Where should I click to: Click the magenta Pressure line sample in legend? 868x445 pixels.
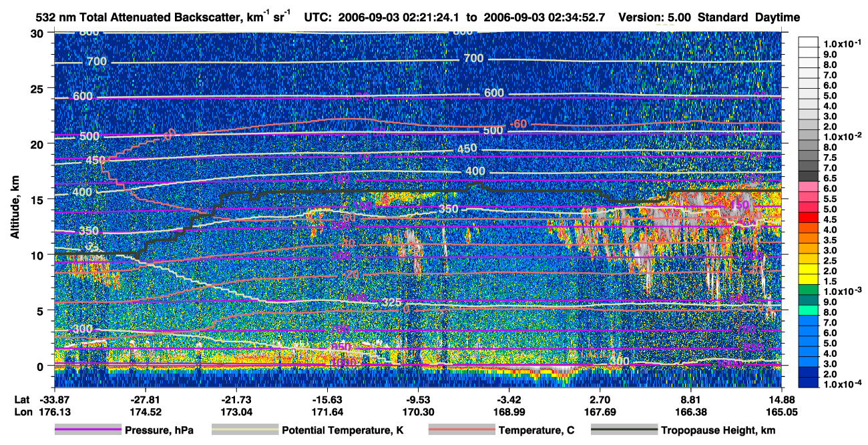88,430
